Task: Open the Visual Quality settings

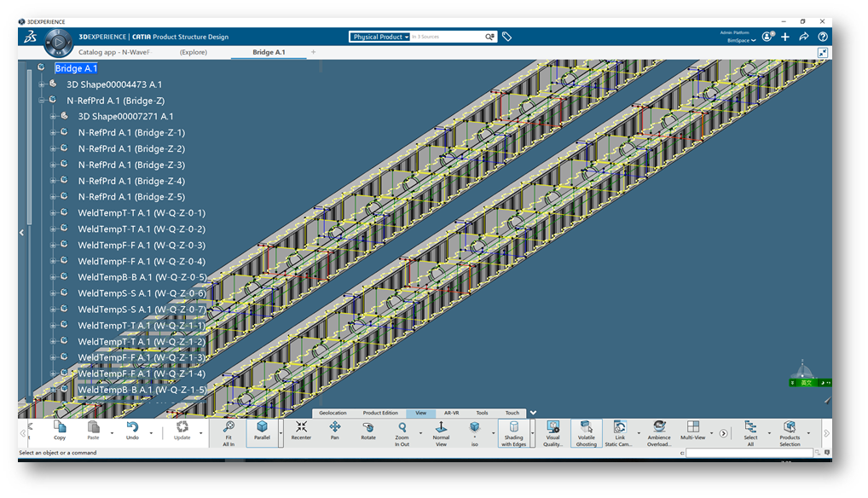Action: 553,431
